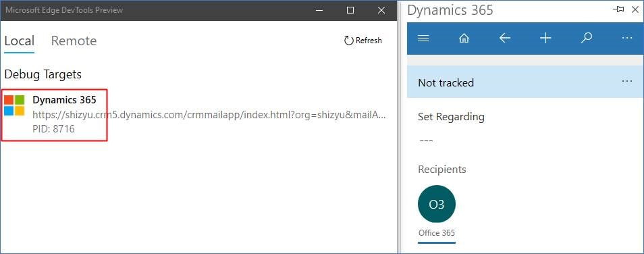Click the Refresh button in DevTools Preview

[x=363, y=41]
